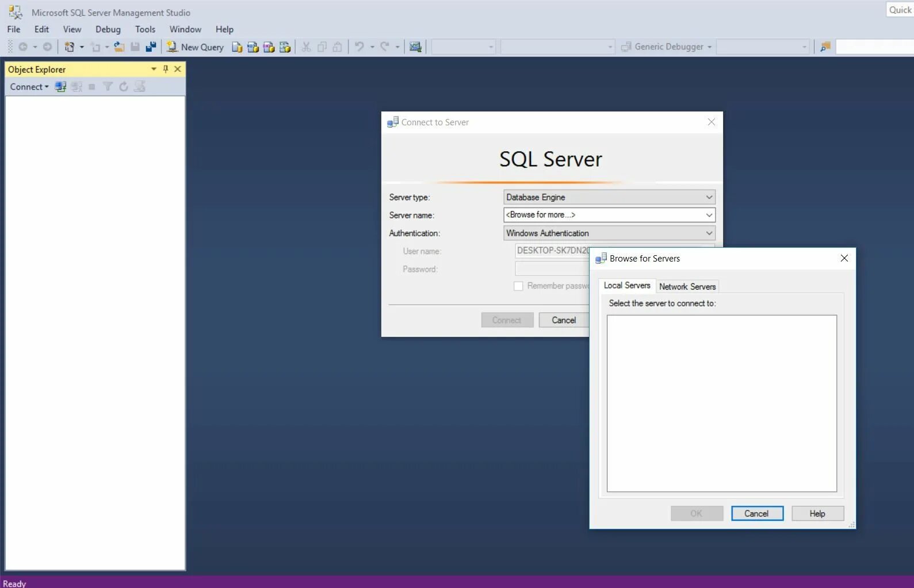This screenshot has width=914, height=588.
Task: Click the Password input field
Action: click(552, 269)
